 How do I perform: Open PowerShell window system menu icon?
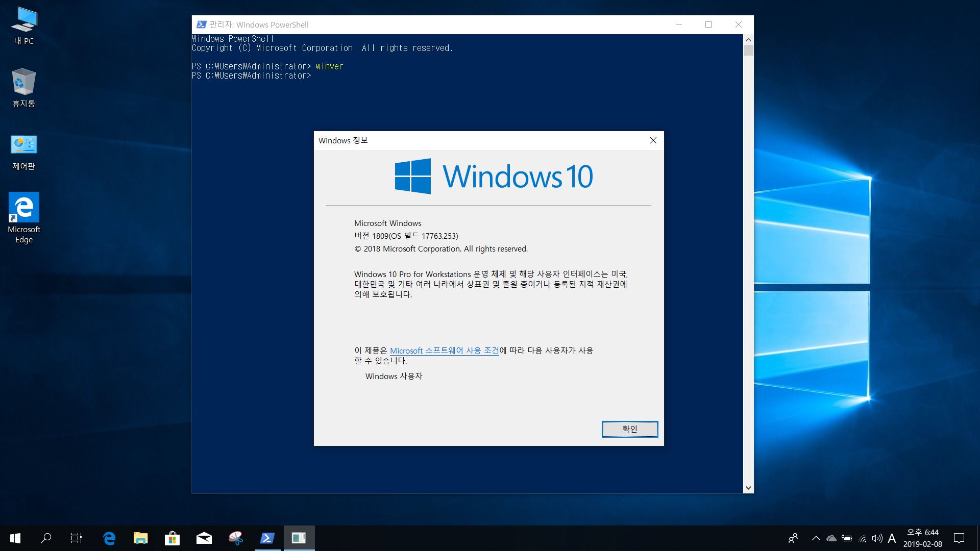click(x=201, y=24)
